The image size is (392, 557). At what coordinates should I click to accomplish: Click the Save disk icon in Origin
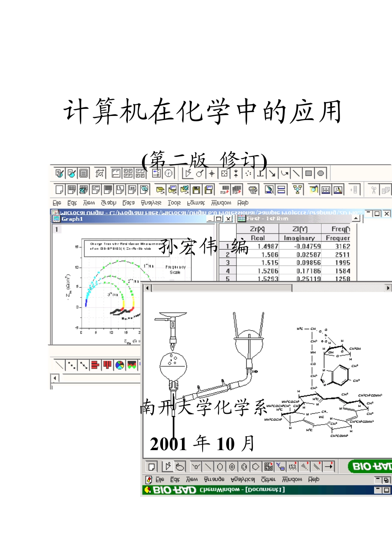197,189
